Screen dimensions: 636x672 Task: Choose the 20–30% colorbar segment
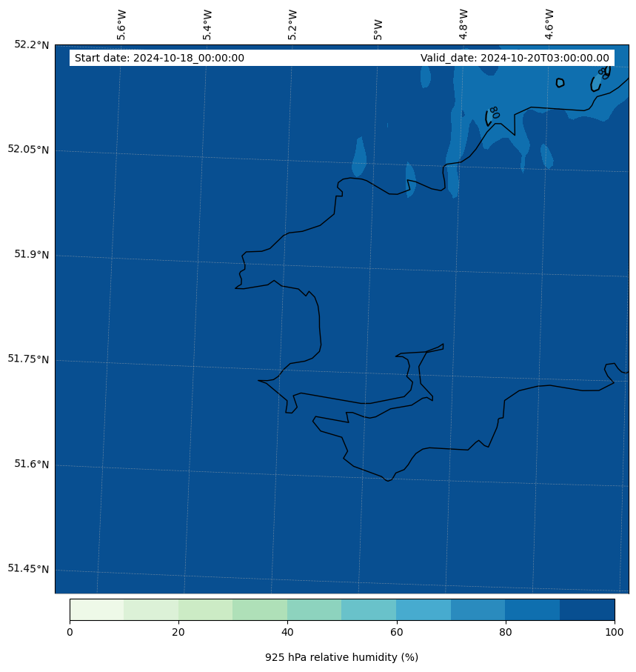tap(205, 609)
